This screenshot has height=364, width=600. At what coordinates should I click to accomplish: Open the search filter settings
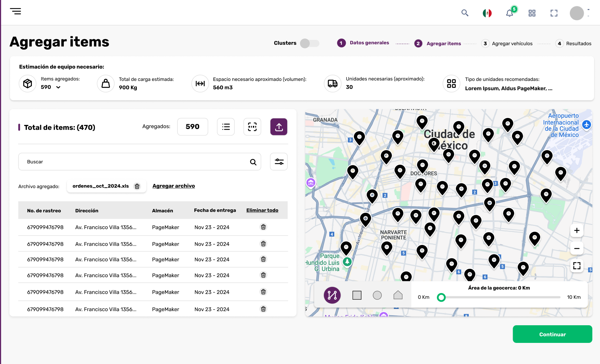pyautogui.click(x=279, y=162)
